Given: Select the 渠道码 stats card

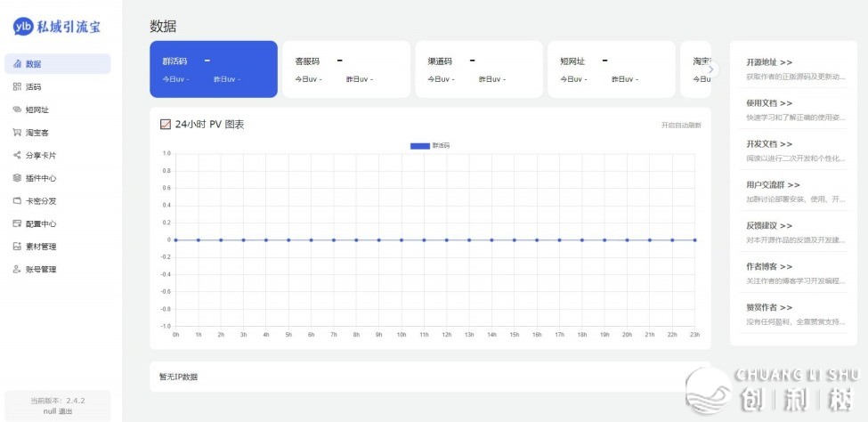Looking at the screenshot, I should pyautogui.click(x=479, y=69).
